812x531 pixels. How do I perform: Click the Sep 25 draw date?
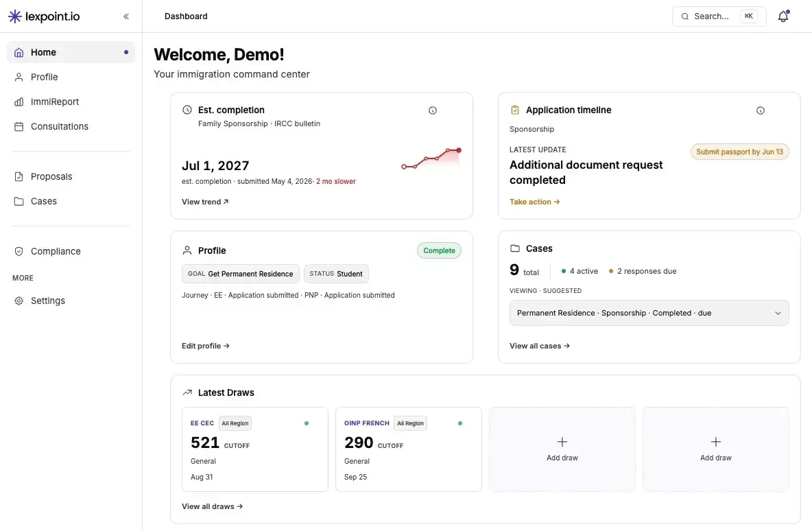click(355, 477)
